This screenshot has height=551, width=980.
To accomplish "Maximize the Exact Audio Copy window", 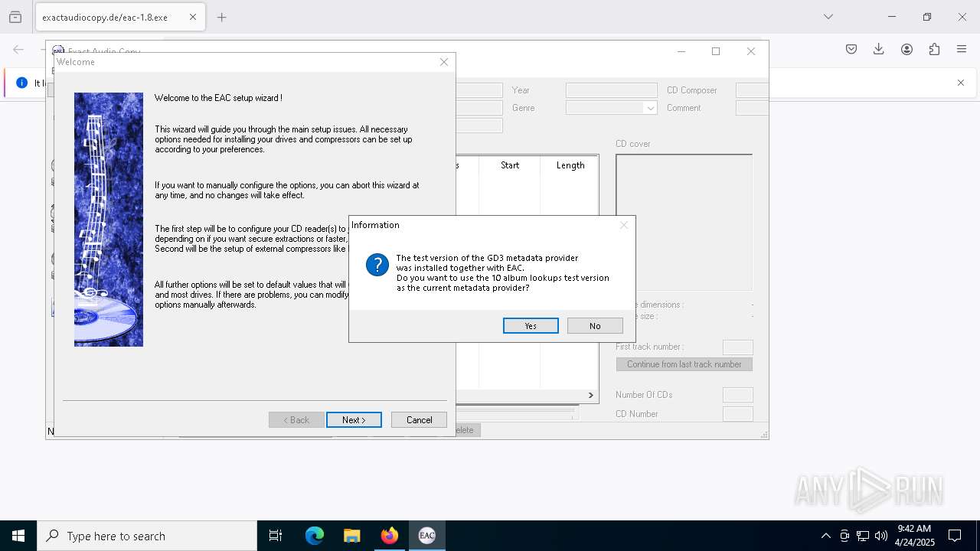I will point(716,51).
